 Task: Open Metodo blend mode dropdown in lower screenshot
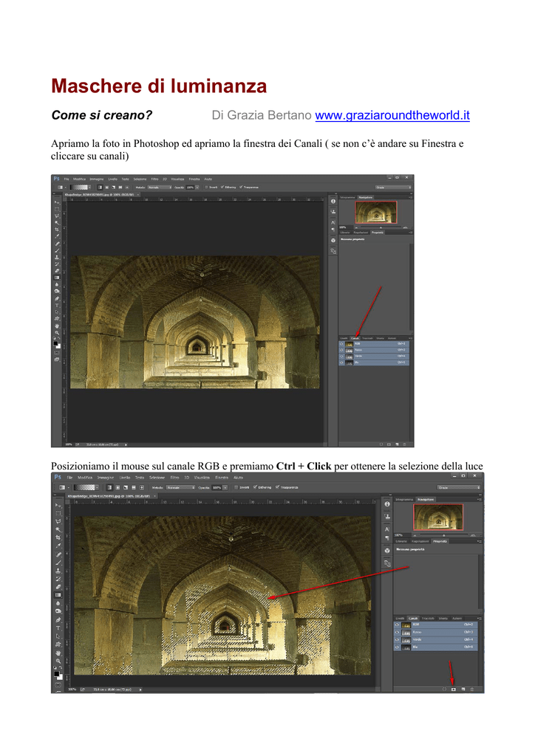(180, 487)
